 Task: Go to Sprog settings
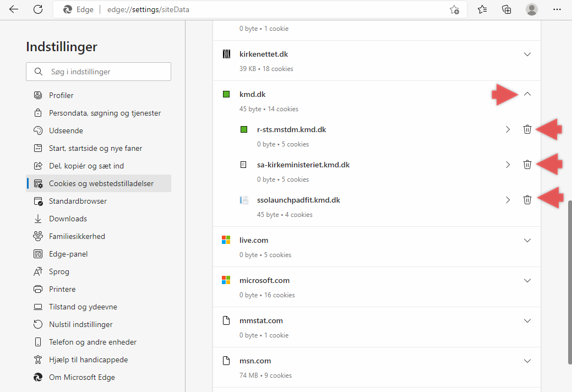99,271
